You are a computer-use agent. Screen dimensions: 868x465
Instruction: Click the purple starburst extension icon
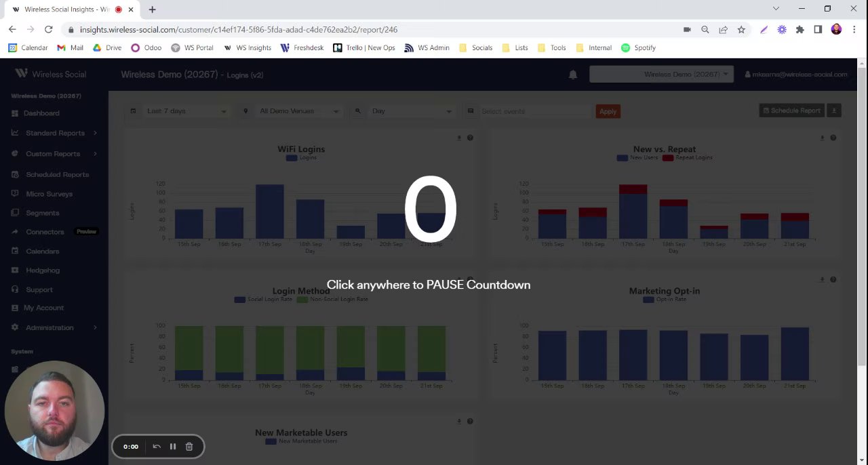[782, 30]
